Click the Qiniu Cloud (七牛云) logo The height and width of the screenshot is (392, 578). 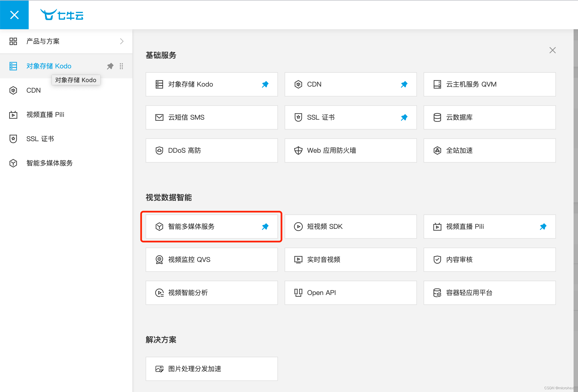(62, 15)
